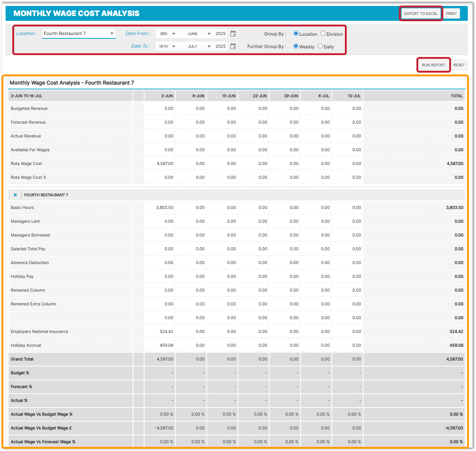476x451 pixels.
Task: Open the Location dropdown
Action: (79, 34)
